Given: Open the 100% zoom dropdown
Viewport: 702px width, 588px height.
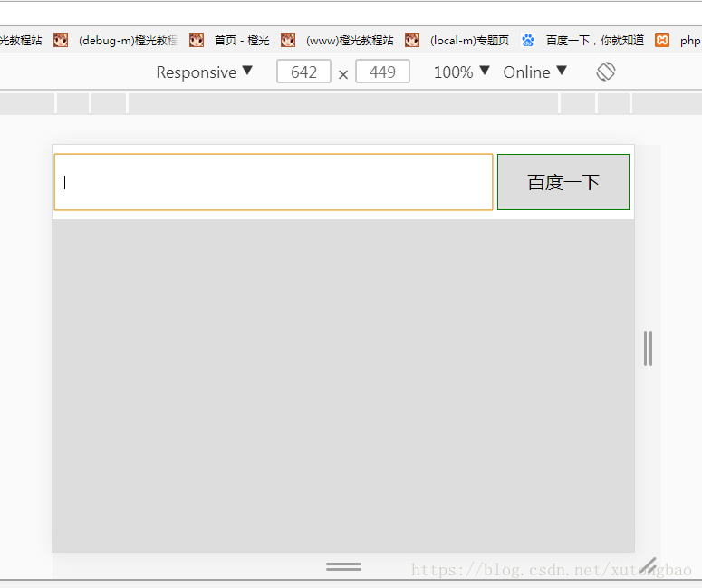Looking at the screenshot, I should [x=462, y=72].
